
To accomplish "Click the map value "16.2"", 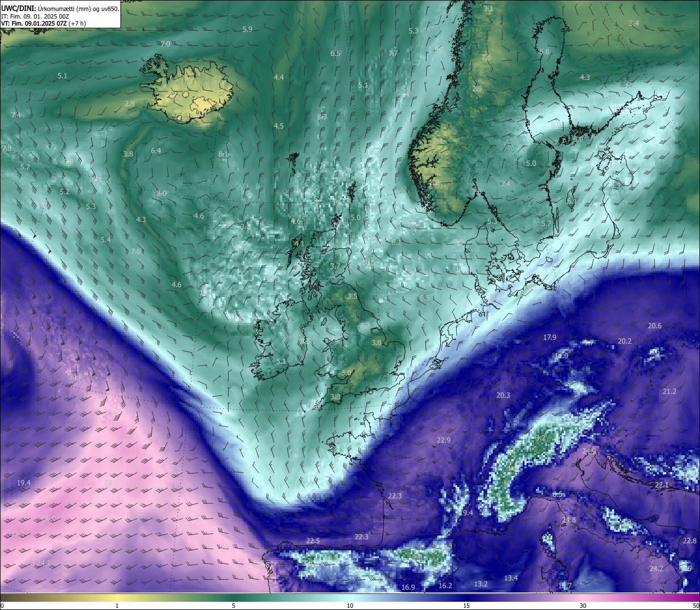I will 446,586.
